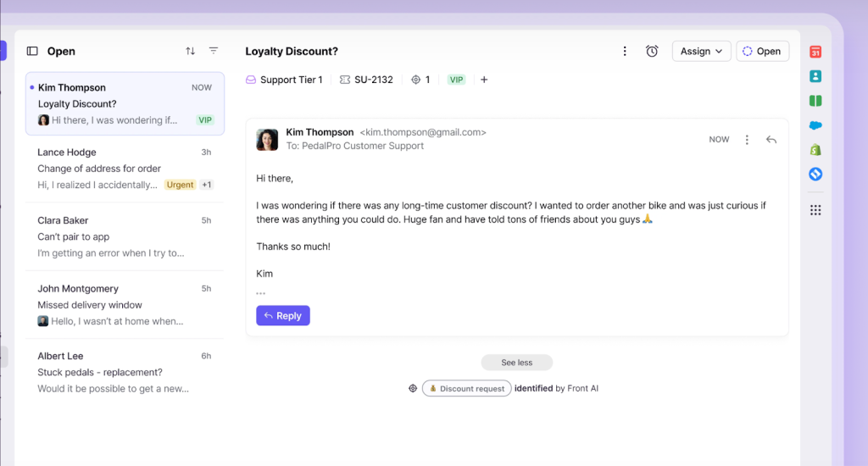Open the Shopify integration icon
The image size is (868, 466).
click(x=815, y=149)
